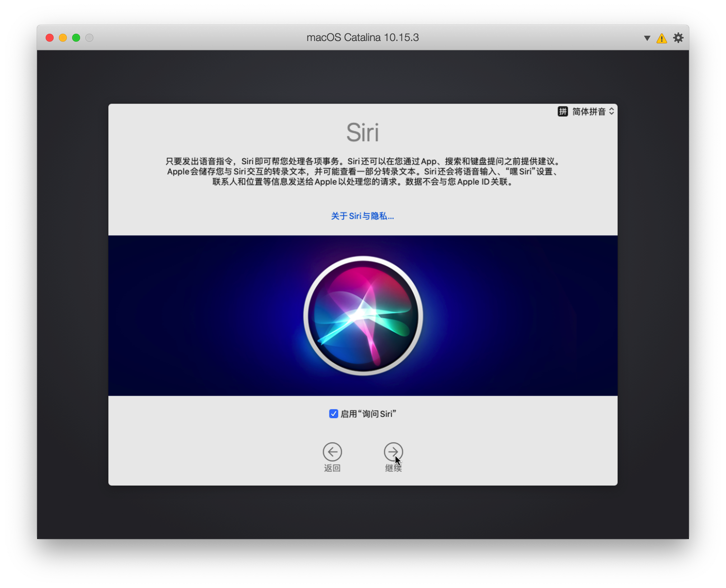The image size is (726, 588).
Task: Click the Siri orb graphic
Action: coord(363,316)
